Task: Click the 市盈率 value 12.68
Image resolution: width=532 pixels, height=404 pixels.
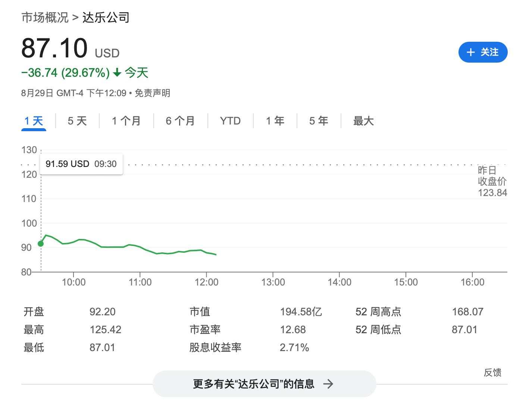Action: tap(293, 329)
